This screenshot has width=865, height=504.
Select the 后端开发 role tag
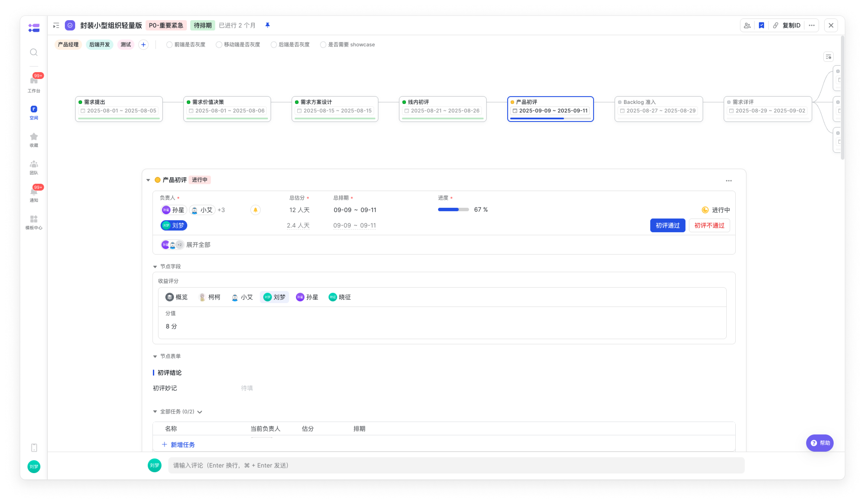99,45
